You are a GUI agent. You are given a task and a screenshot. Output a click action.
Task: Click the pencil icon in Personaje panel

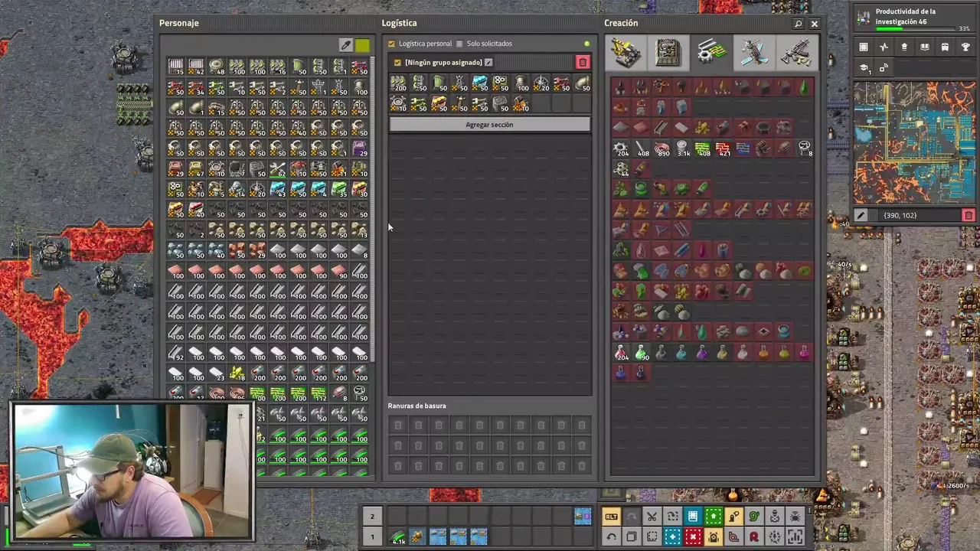tap(346, 46)
